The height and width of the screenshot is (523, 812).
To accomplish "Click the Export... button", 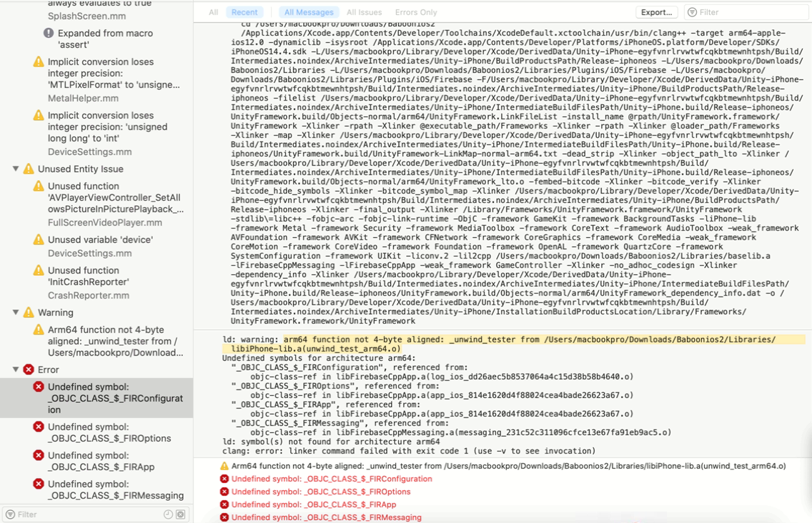I will point(657,12).
